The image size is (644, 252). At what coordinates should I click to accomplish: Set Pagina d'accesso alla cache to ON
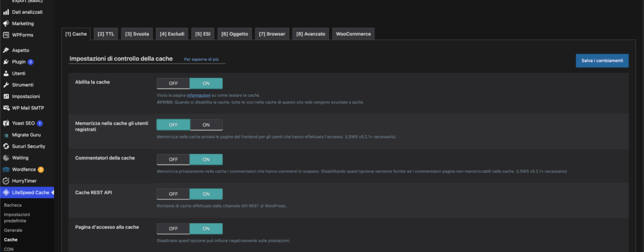point(206,229)
